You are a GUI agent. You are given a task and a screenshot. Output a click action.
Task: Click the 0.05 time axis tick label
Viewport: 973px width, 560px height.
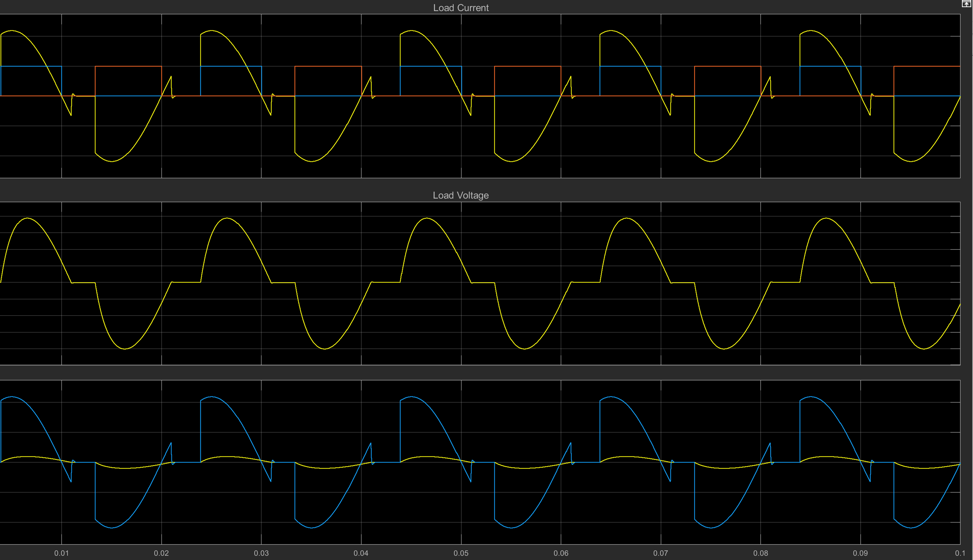click(x=461, y=553)
